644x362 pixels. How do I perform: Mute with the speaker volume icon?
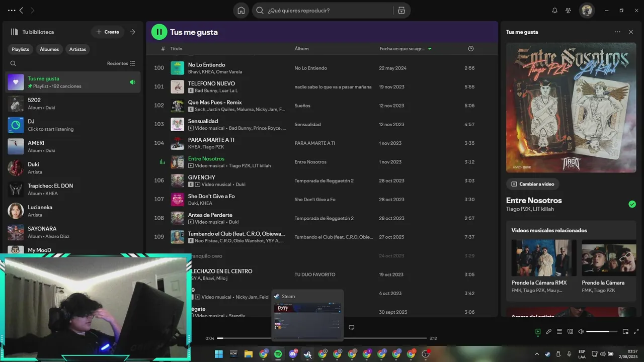click(x=581, y=331)
